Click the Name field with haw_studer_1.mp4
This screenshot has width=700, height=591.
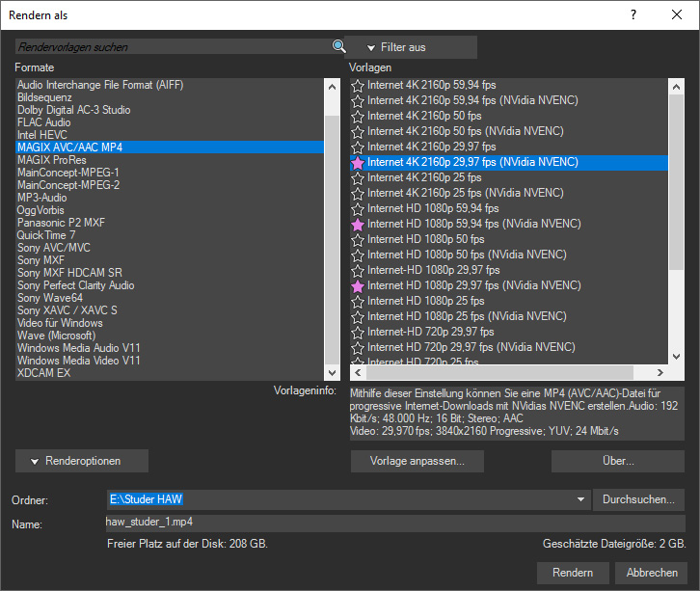point(395,524)
